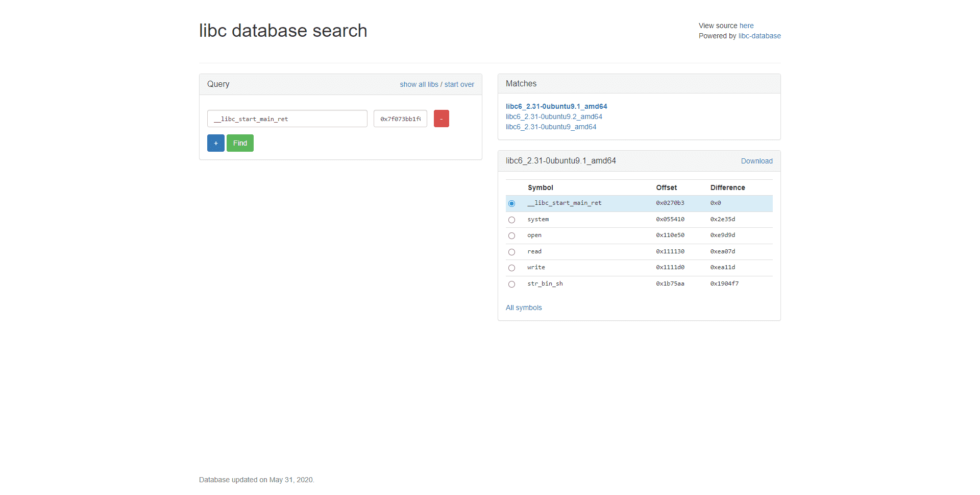
Task: Open libc6_2.31-0ubuntu9_amd64 match
Action: click(551, 127)
